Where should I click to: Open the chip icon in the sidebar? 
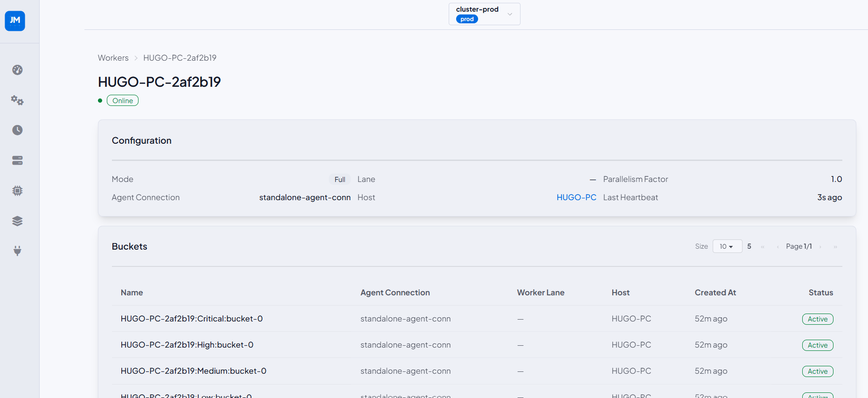(17, 190)
